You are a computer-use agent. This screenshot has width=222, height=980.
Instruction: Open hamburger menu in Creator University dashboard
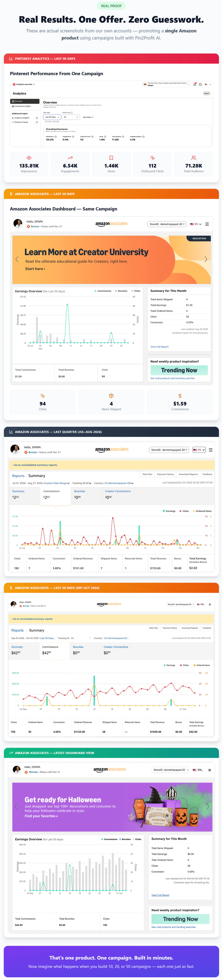207,224
